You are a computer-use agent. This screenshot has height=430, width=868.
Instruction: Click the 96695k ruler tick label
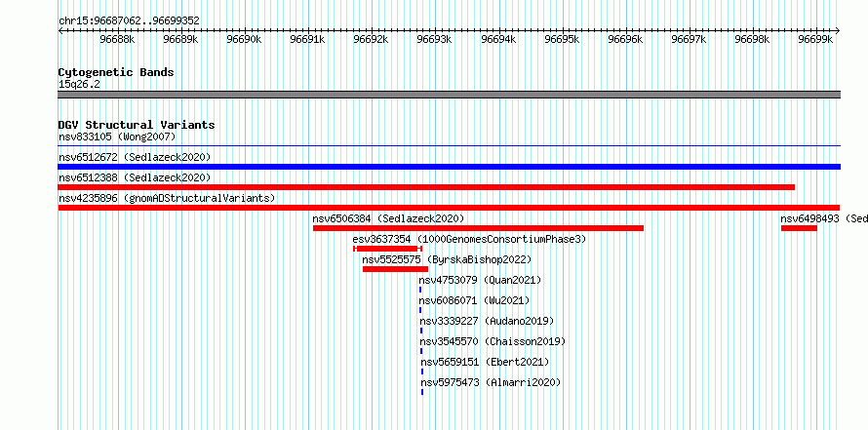pyautogui.click(x=562, y=39)
